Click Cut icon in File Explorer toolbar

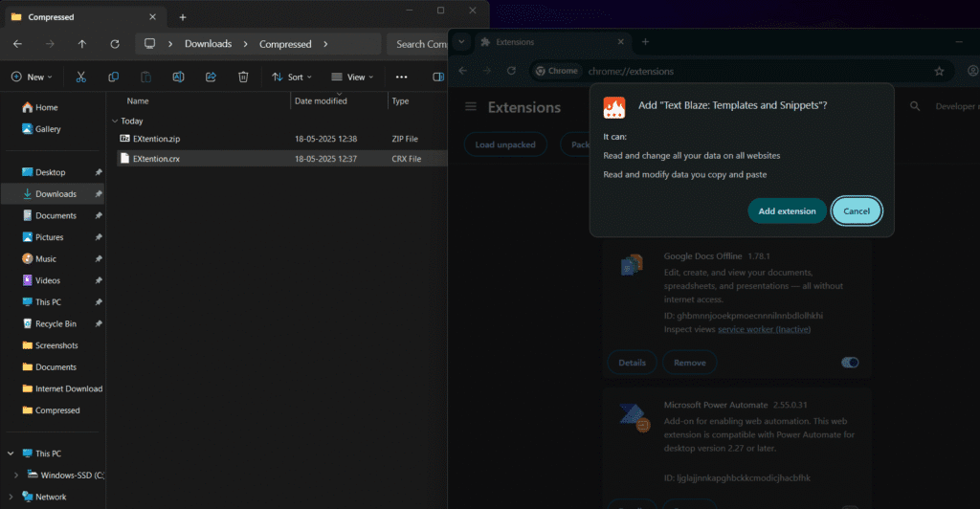click(x=80, y=77)
